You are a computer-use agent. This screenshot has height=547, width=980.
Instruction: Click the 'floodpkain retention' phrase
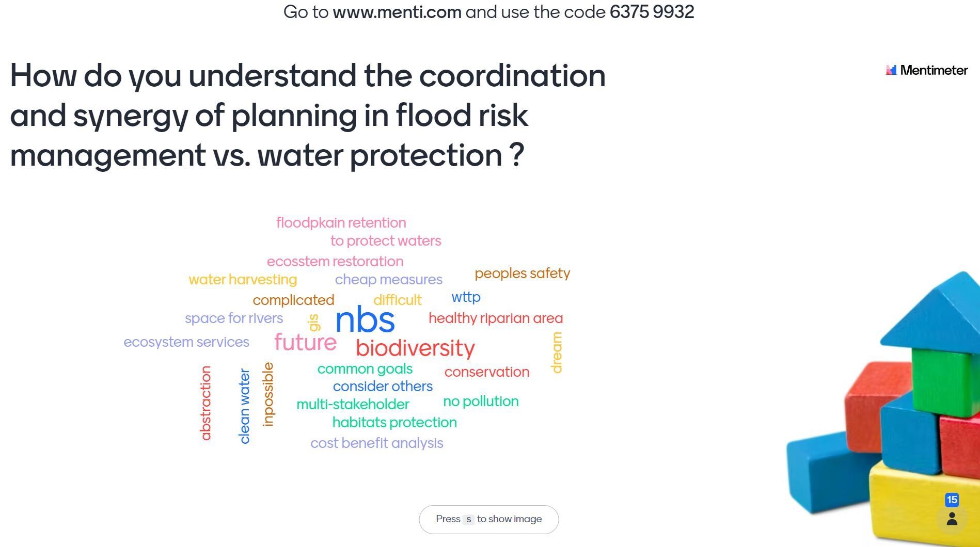point(341,223)
